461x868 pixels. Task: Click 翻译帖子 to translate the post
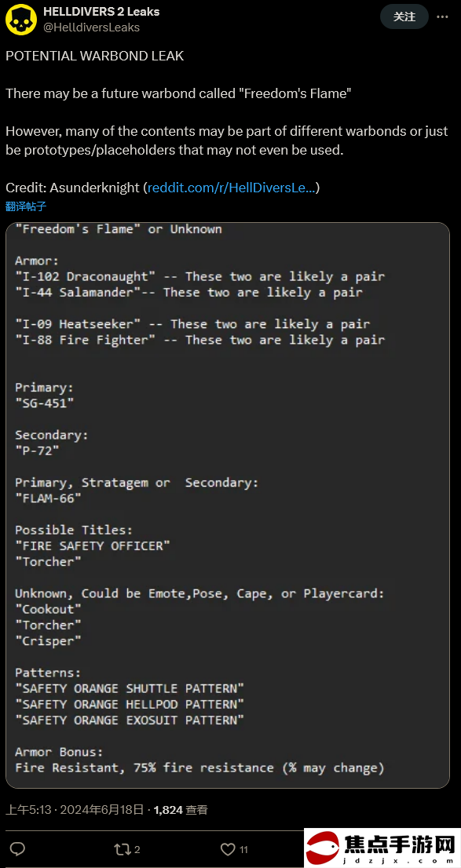pos(26,206)
